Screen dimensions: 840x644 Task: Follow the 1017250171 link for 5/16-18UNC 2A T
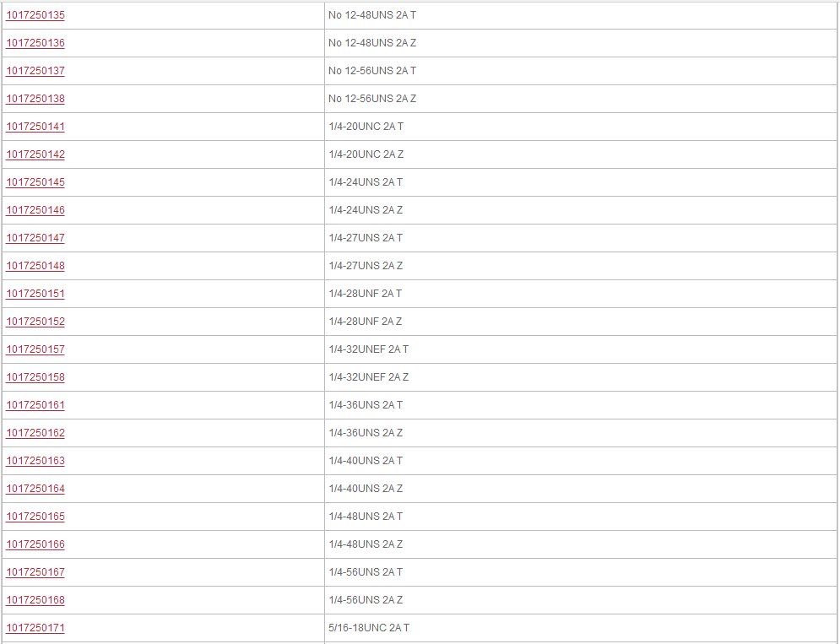[35, 628]
